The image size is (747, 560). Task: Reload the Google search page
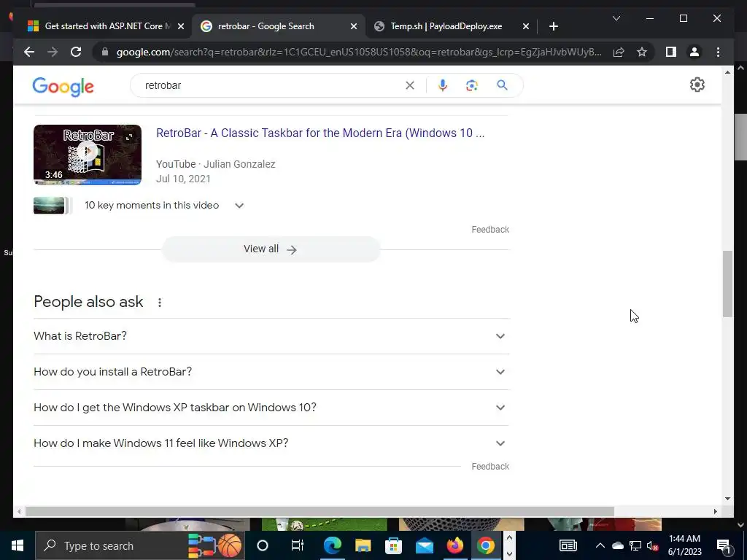click(x=76, y=52)
